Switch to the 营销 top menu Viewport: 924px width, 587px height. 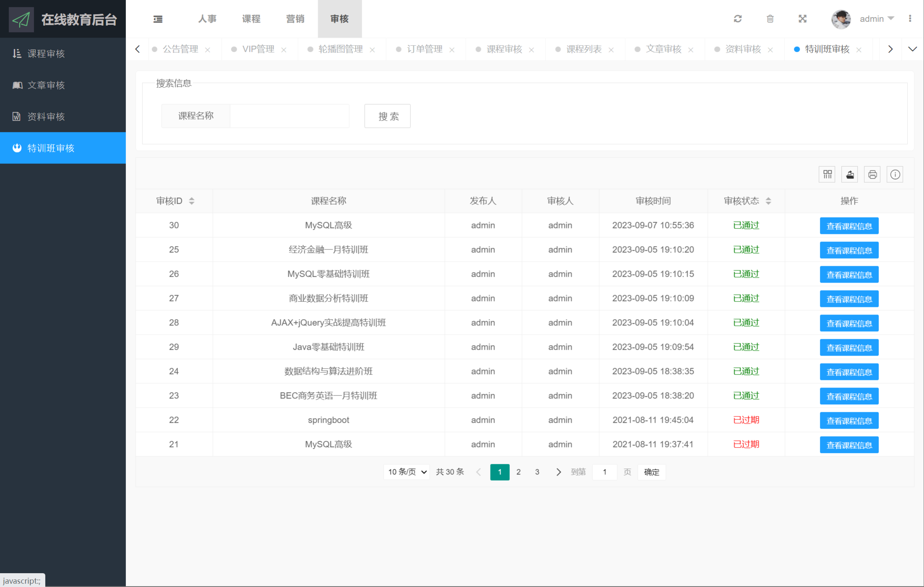(x=295, y=19)
